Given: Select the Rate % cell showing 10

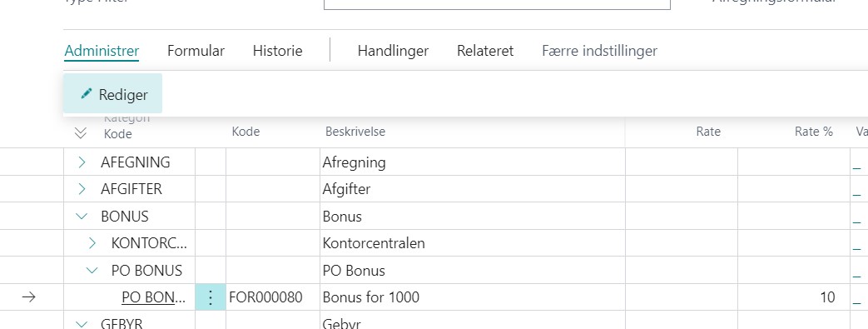Looking at the screenshot, I should pos(794,297).
